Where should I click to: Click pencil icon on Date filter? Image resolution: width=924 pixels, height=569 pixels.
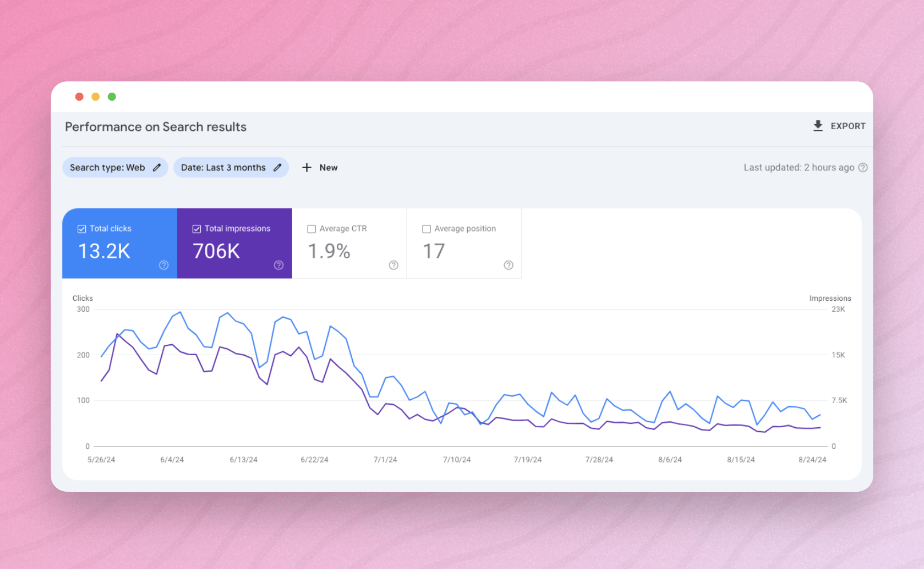click(277, 168)
